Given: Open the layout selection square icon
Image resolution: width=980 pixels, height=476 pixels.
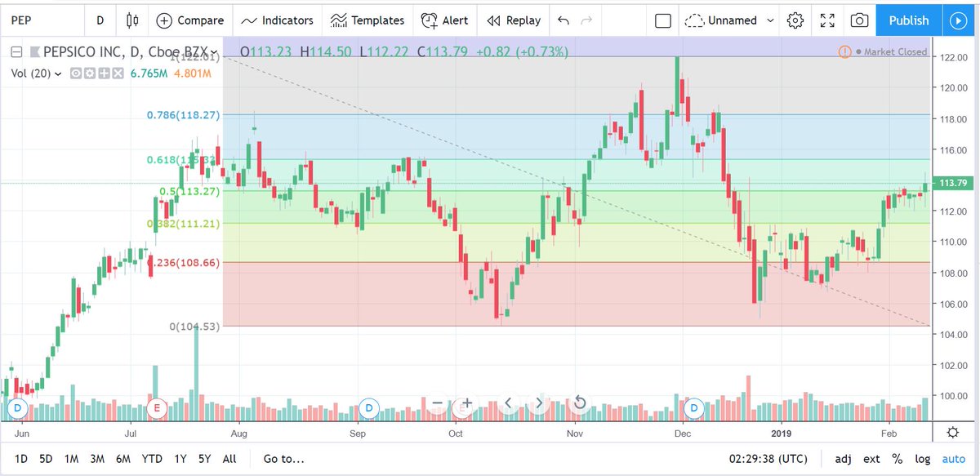Looking at the screenshot, I should coord(663,20).
